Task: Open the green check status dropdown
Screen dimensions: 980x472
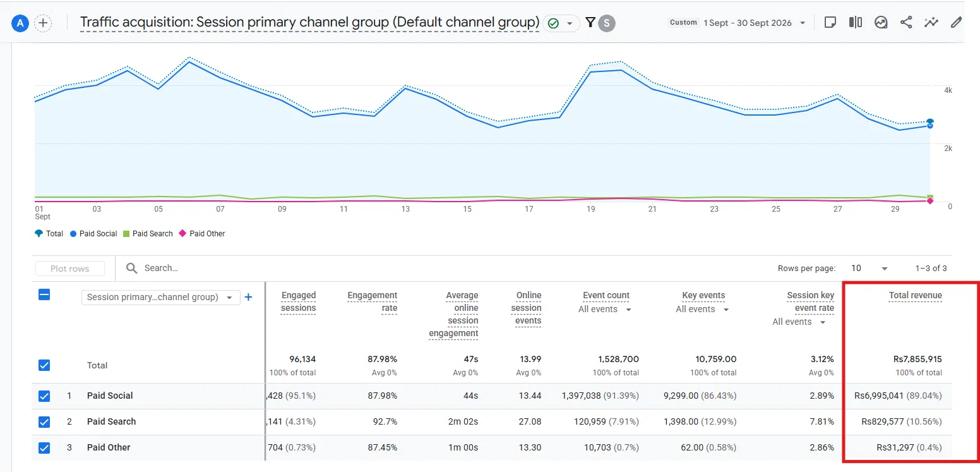Action: (x=561, y=23)
